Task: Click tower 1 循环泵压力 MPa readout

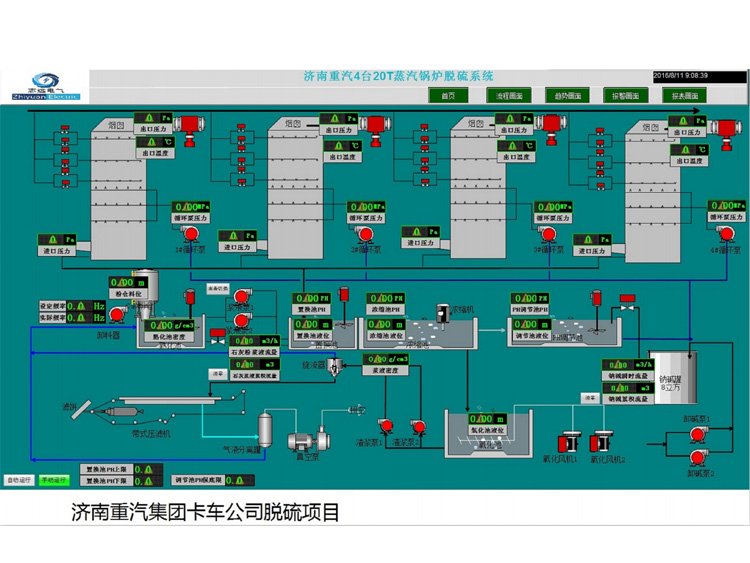Action: pos(191,207)
